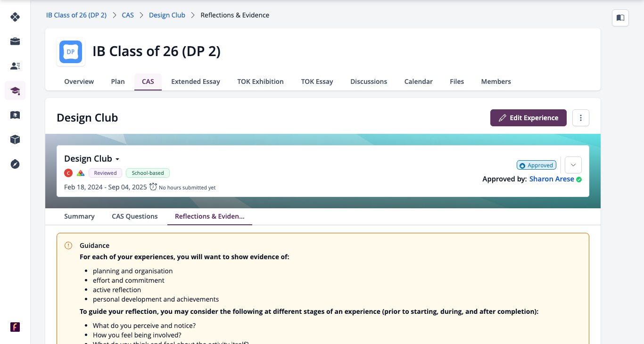644x344 pixels.
Task: Click the people list sidebar icon
Action: point(15,66)
